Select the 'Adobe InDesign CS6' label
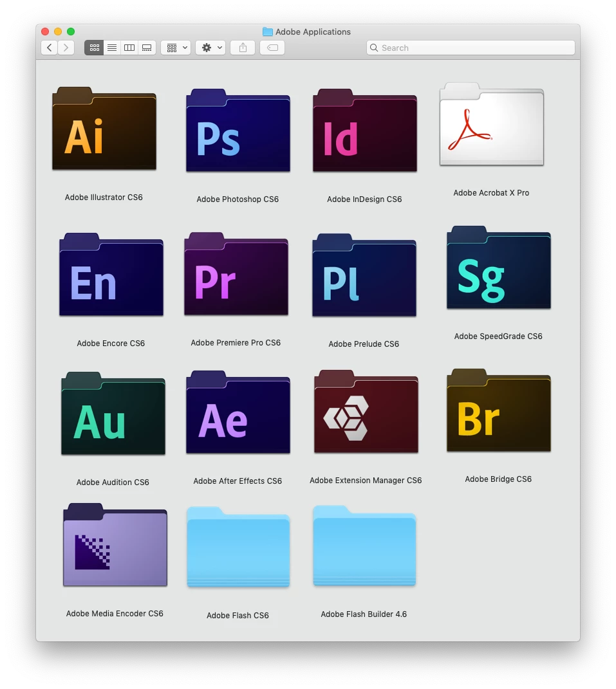 tap(364, 199)
